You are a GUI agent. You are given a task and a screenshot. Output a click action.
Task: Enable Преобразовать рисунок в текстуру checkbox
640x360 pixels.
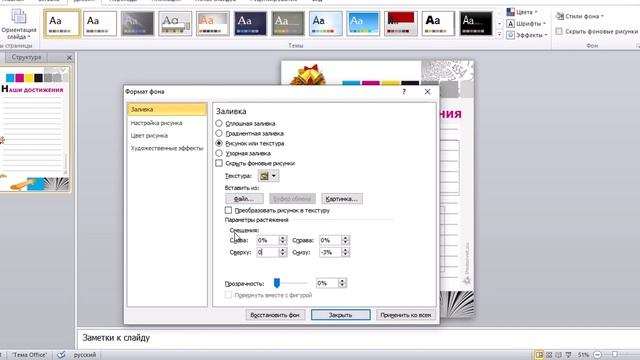point(229,210)
